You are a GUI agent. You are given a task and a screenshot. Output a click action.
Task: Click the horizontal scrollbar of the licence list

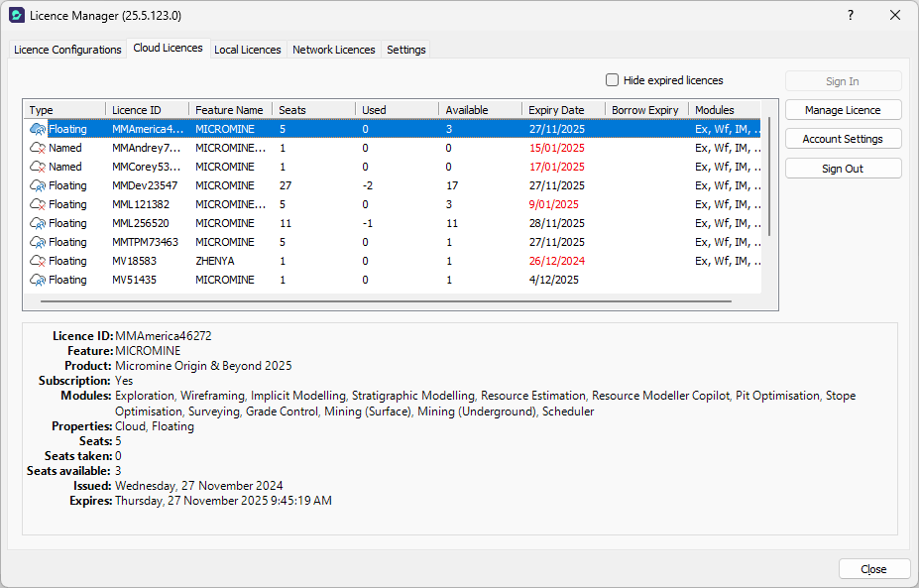(x=386, y=301)
